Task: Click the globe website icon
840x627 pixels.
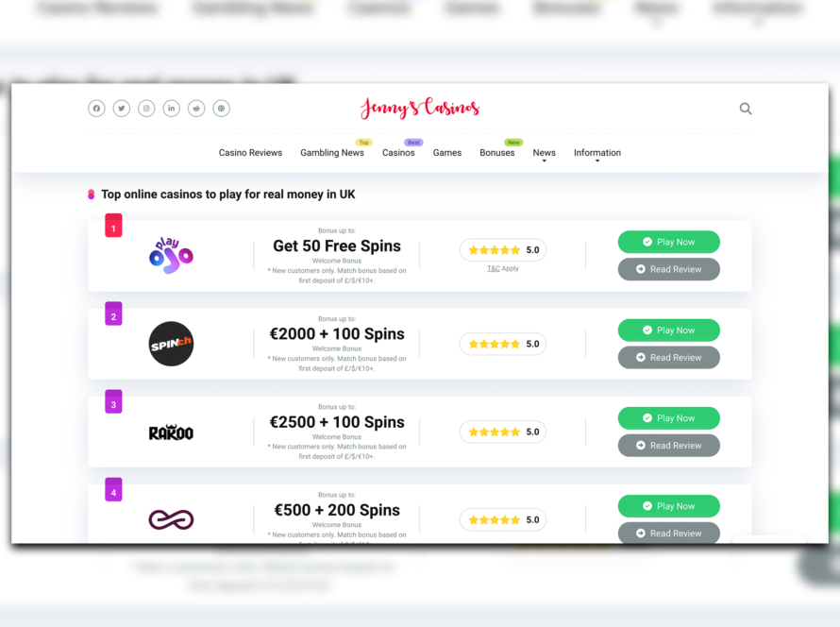Action: click(222, 109)
